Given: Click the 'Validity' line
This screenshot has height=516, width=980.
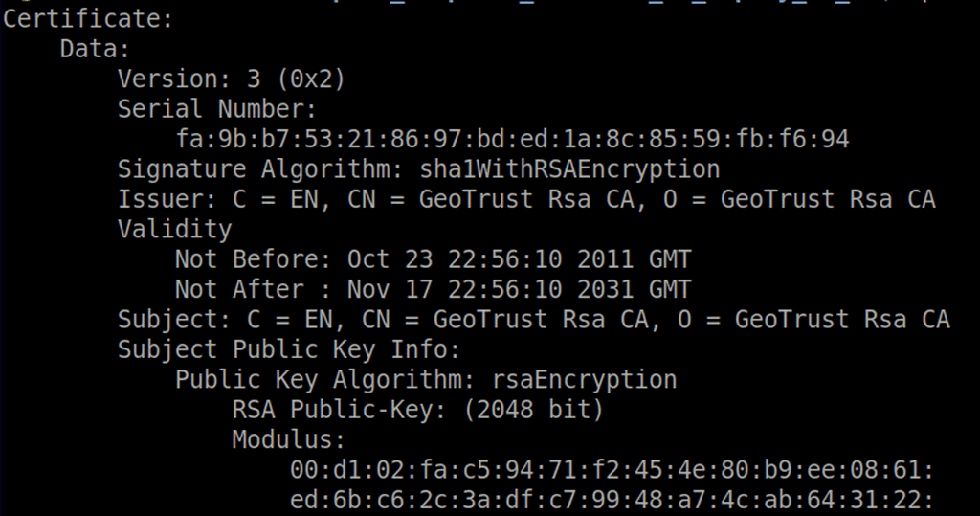Looking at the screenshot, I should point(174,229).
